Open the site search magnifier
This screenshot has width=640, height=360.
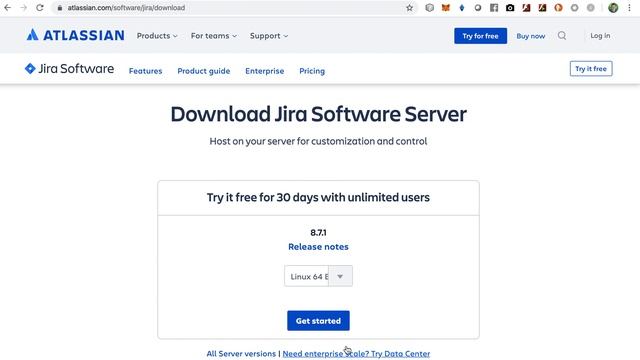tap(562, 36)
